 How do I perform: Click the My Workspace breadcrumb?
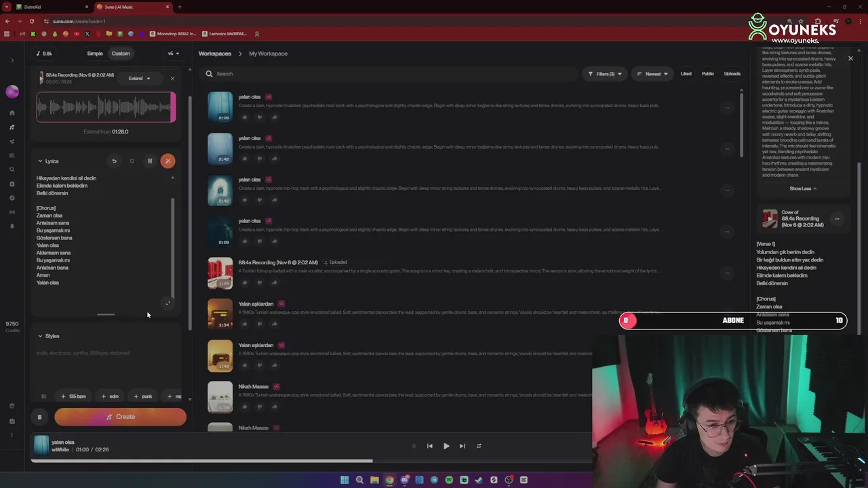pyautogui.click(x=268, y=54)
